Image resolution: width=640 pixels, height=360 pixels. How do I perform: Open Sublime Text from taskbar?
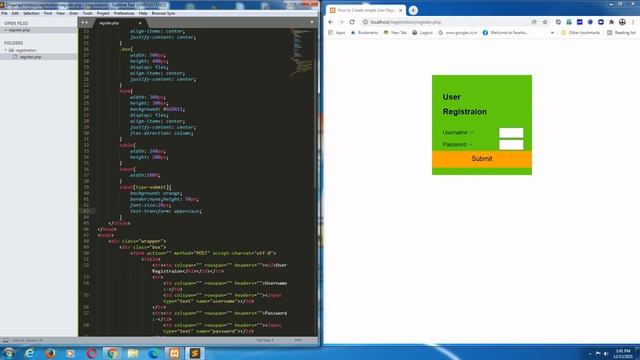[195, 353]
